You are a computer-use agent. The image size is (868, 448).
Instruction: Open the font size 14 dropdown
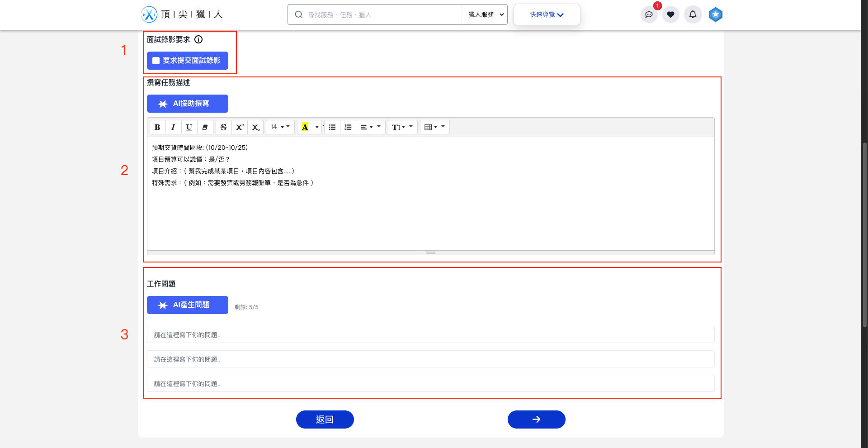280,127
